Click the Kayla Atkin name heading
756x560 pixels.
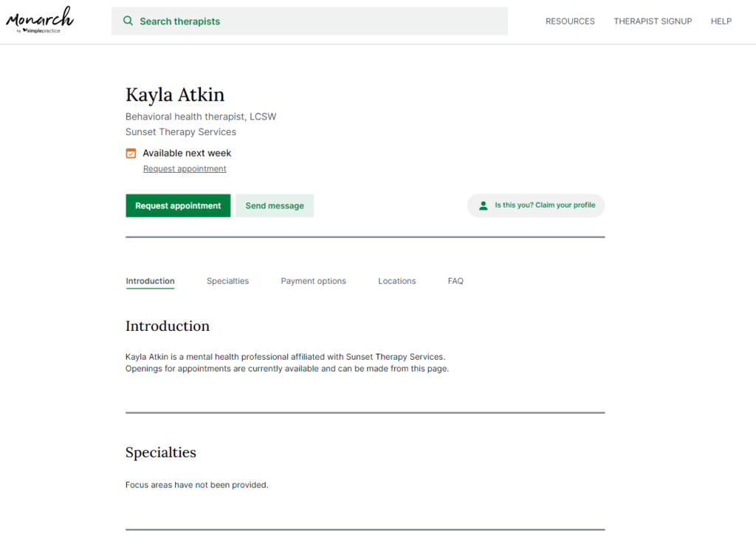[175, 95]
